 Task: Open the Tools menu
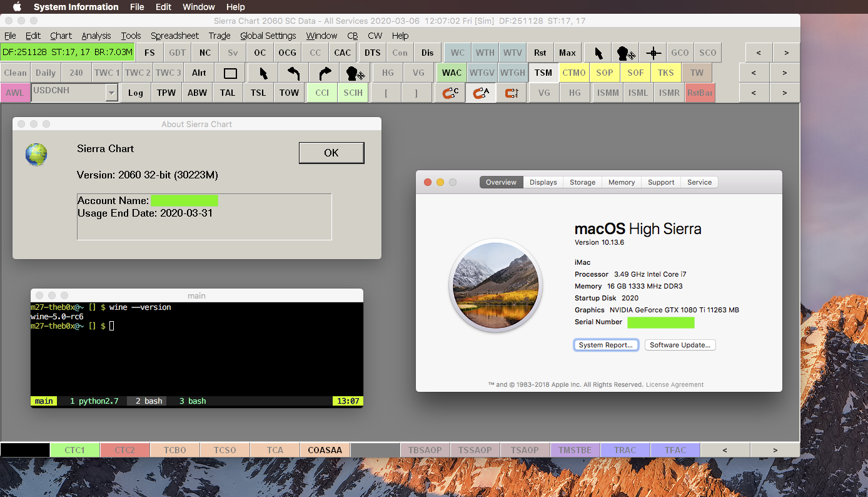point(131,36)
